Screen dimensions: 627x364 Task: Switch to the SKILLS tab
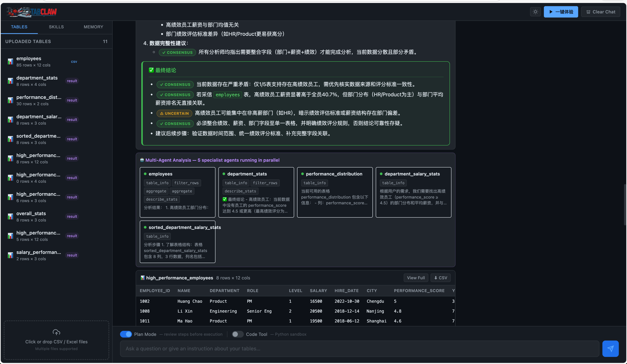(x=56, y=27)
